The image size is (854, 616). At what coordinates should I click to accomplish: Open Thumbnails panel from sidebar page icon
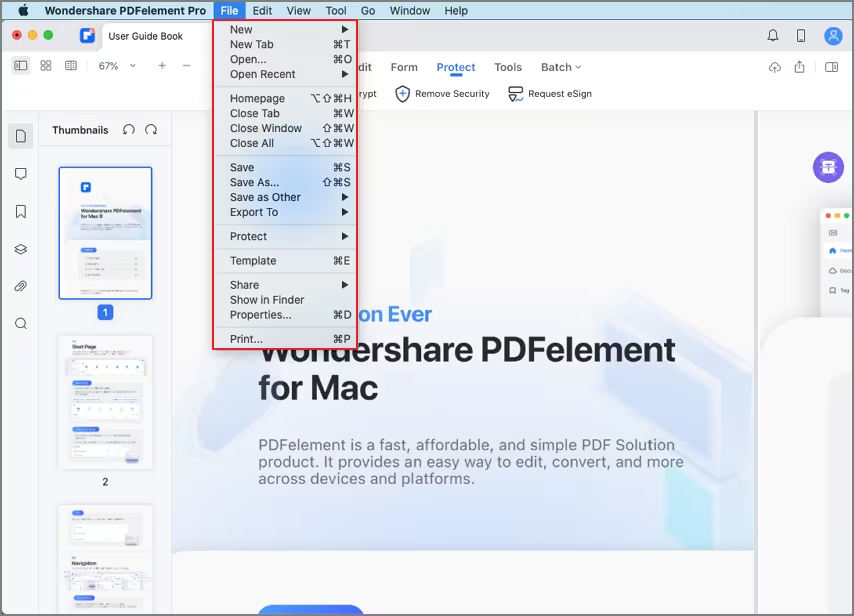tap(21, 136)
